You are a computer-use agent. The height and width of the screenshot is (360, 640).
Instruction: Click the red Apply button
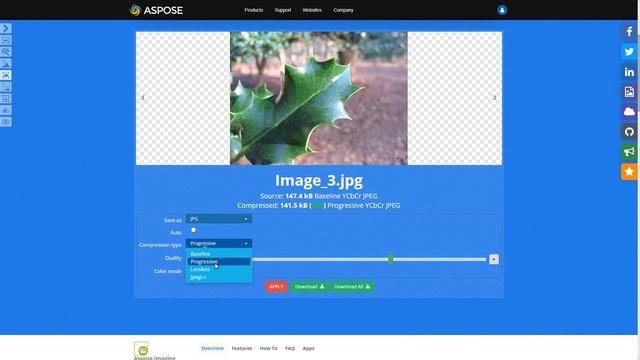coord(276,287)
